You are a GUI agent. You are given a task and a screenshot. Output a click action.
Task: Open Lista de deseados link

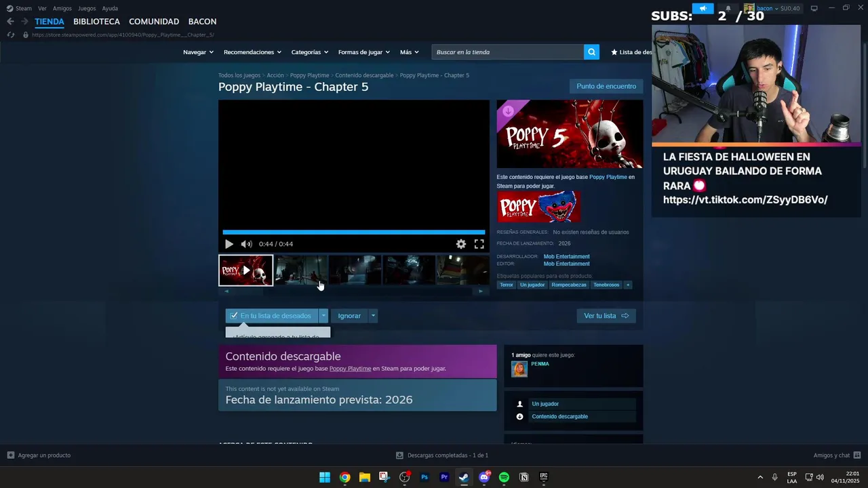point(631,52)
